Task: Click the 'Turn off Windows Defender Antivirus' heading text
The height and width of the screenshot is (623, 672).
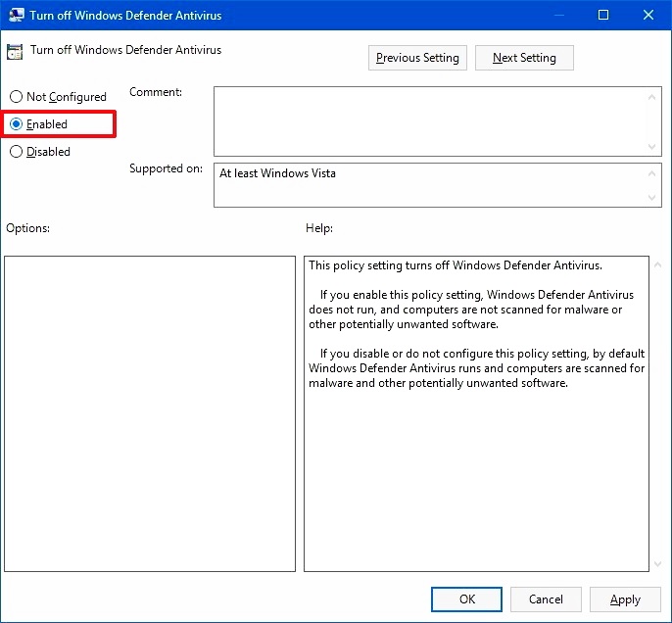Action: (125, 50)
